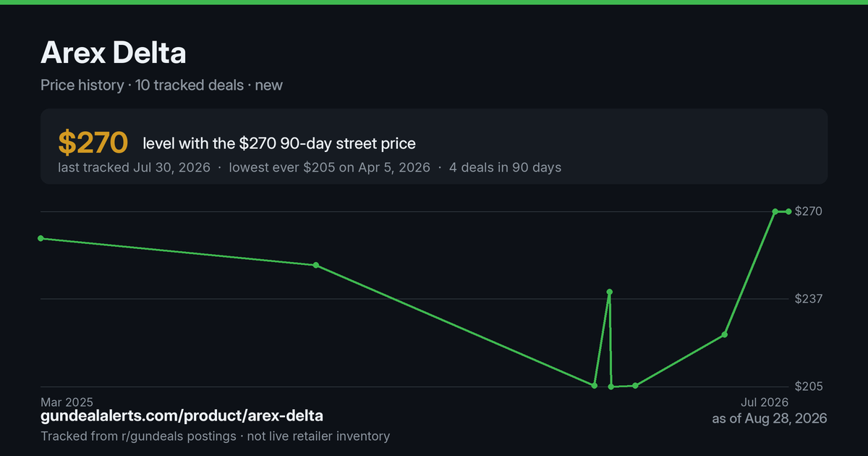
Task: Click the $237 y-axis label
Action: (809, 299)
